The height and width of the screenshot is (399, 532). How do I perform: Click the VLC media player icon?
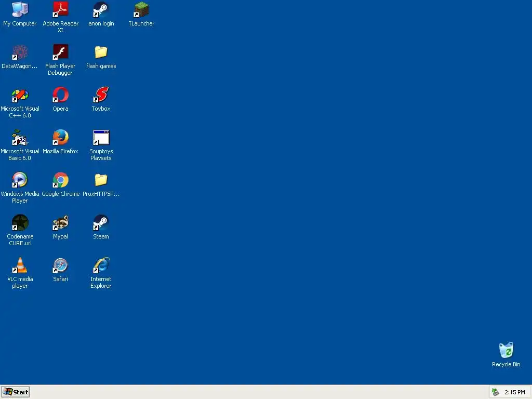click(x=20, y=265)
